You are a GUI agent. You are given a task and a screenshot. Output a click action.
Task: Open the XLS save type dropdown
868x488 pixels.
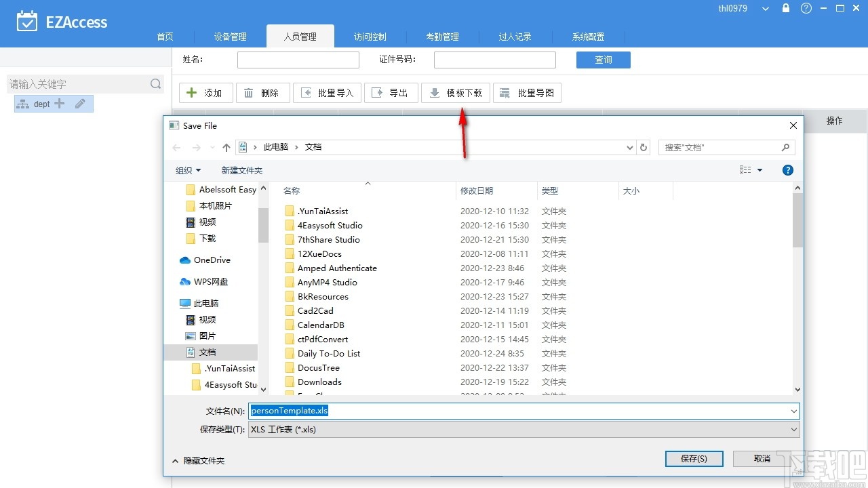[793, 429]
